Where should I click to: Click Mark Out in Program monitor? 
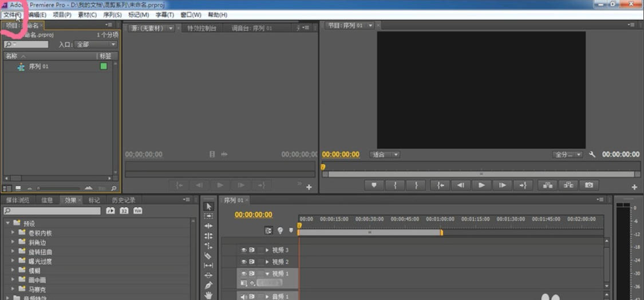[x=416, y=185]
